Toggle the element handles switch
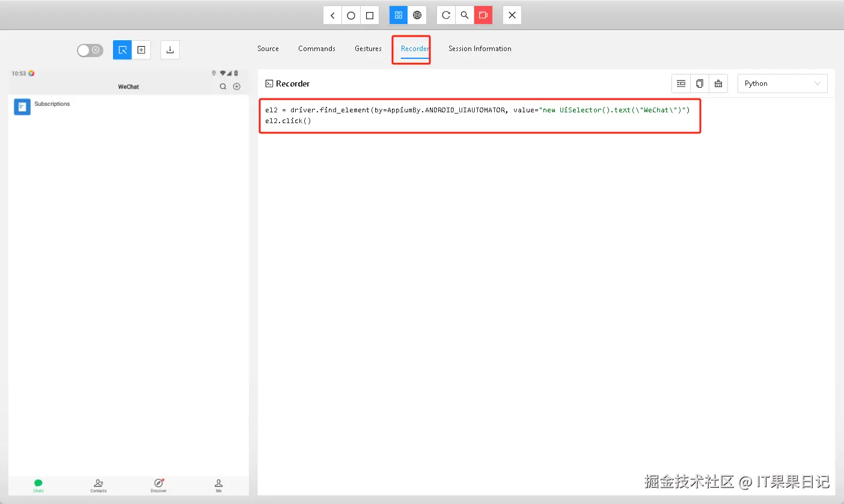Image resolution: width=844 pixels, height=504 pixels. [90, 50]
